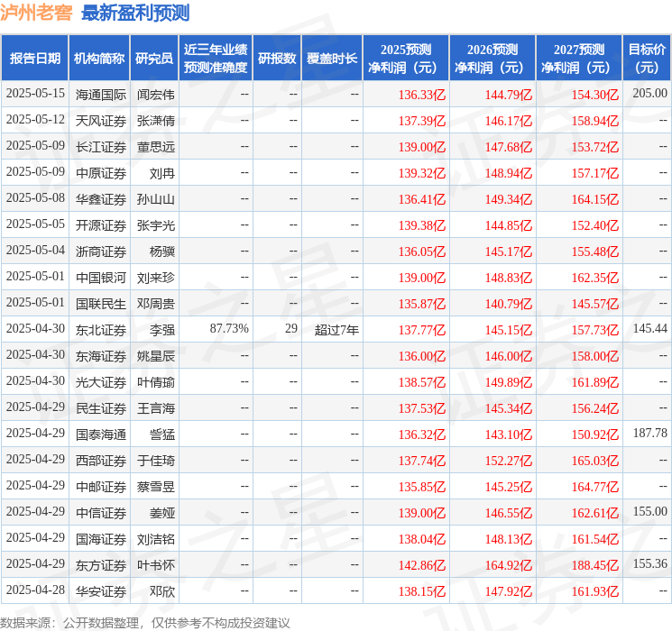Select the 西部证券 institution cell
This screenshot has height=631, width=672.
pos(101,461)
